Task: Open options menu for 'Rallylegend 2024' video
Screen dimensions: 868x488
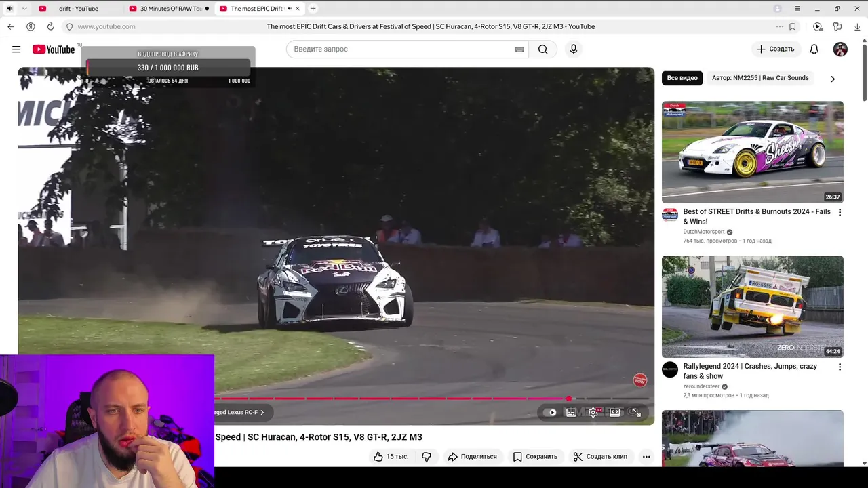Action: coord(840,367)
